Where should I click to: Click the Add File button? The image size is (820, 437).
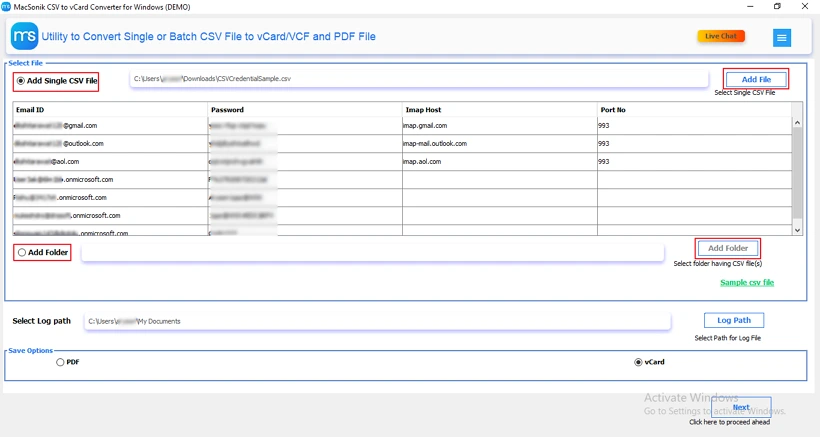756,79
